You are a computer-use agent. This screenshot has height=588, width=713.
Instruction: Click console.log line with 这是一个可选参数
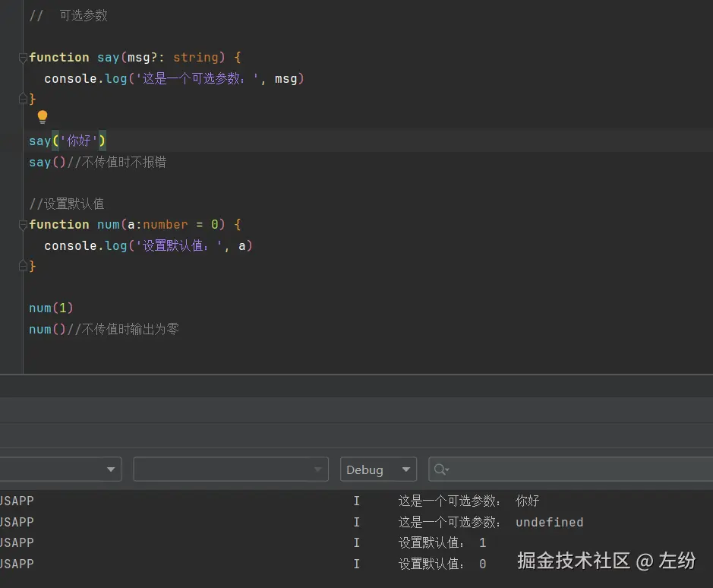[x=174, y=78]
